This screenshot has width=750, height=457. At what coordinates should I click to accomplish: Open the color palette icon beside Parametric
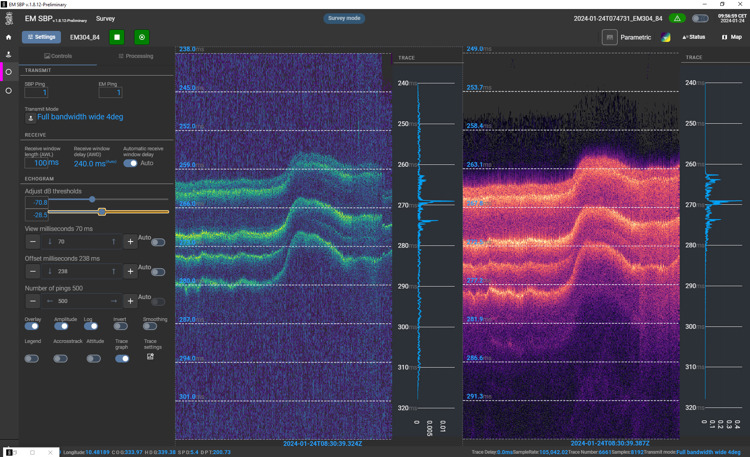tap(666, 37)
